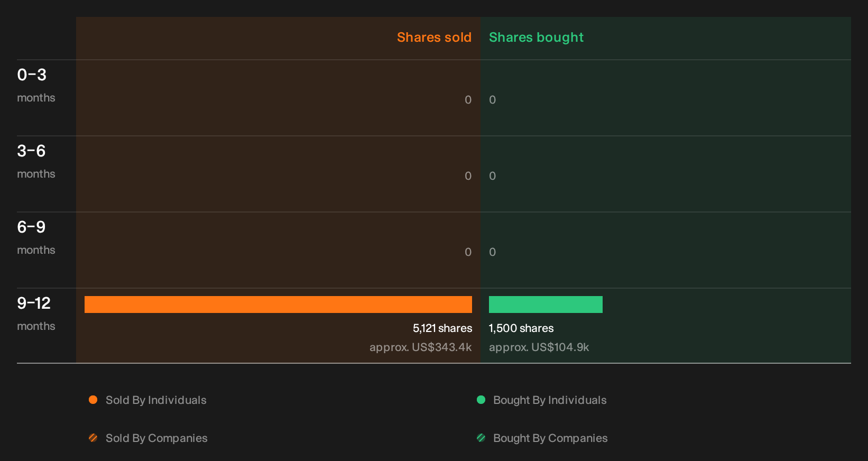Click the bought zero in 0-3 months row

pos(492,100)
